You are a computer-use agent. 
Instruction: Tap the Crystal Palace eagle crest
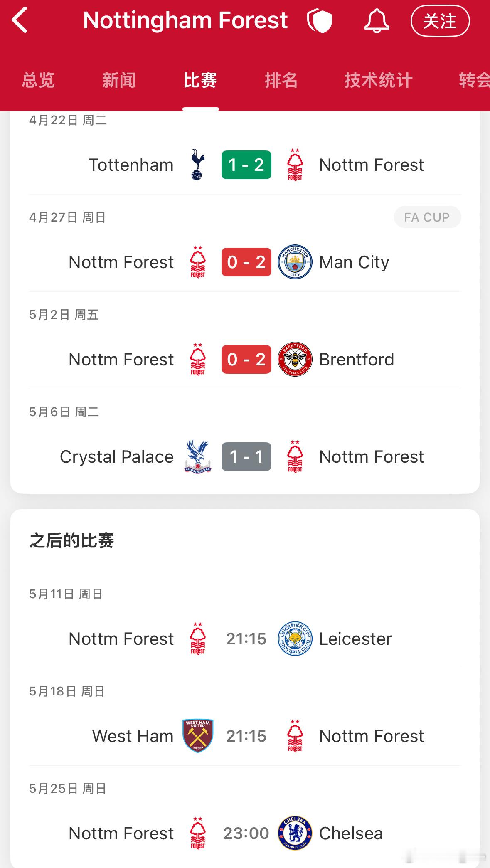(x=198, y=456)
